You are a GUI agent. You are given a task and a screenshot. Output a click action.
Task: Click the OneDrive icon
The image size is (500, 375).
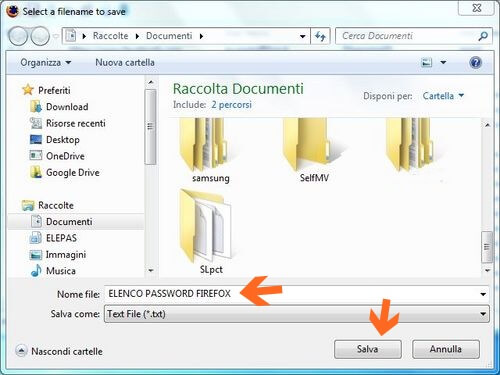tap(36, 156)
